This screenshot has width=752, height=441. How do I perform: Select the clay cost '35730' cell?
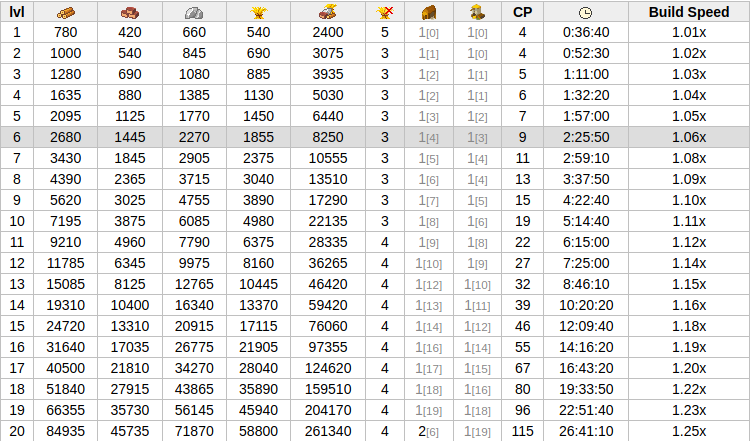[130, 411]
